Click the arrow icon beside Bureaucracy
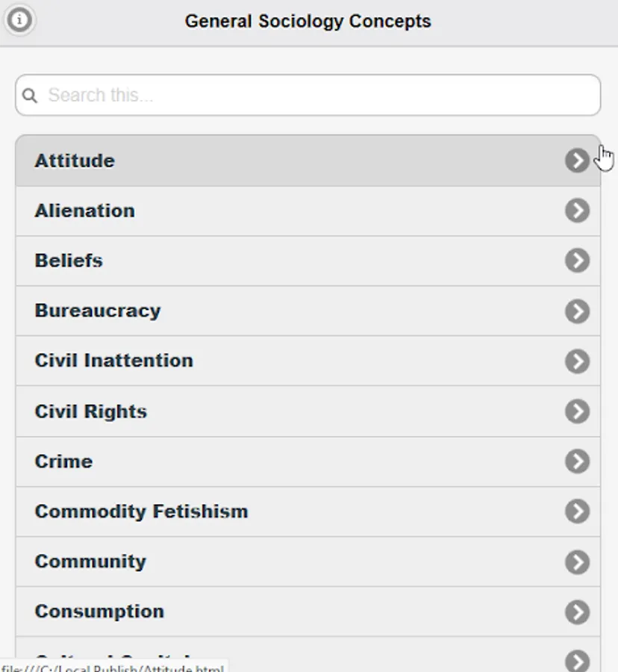This screenshot has width=618, height=672. click(x=577, y=311)
